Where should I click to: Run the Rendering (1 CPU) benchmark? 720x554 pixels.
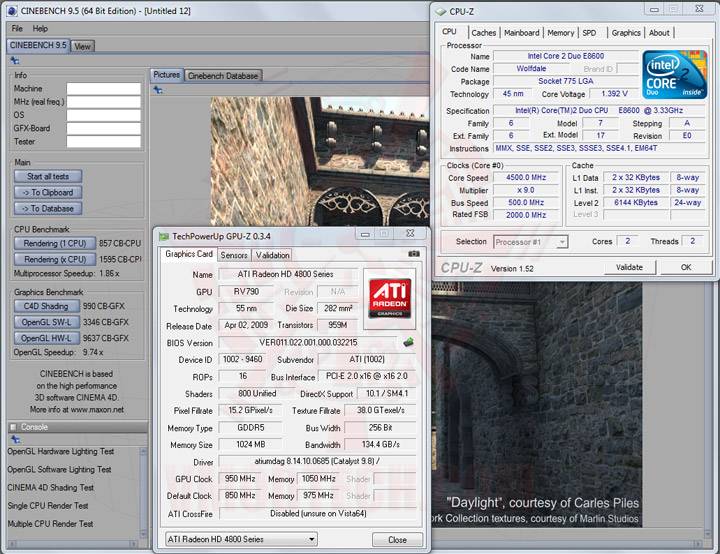click(55, 243)
